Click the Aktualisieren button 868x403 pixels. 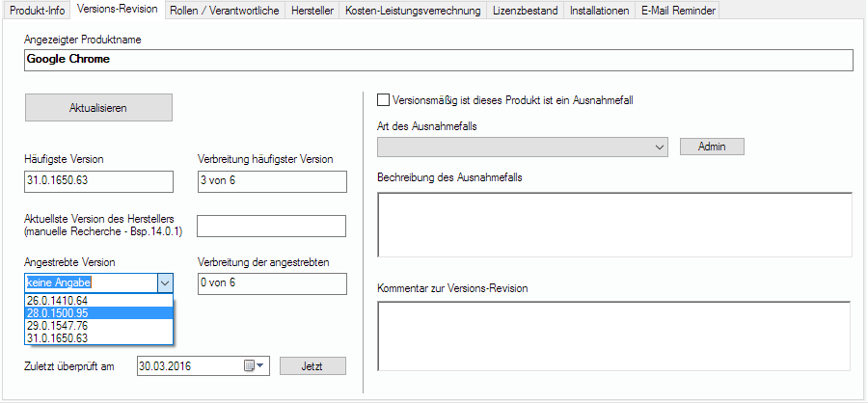click(x=98, y=107)
